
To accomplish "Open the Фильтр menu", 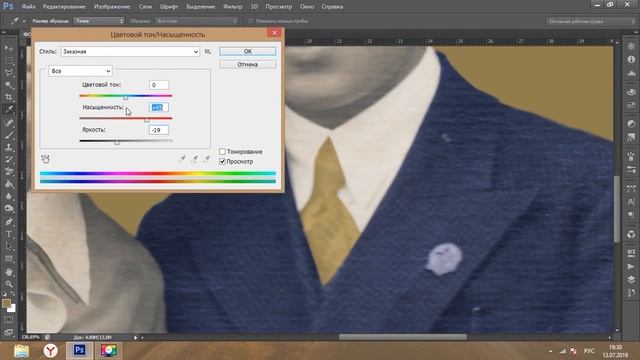I will click(233, 7).
